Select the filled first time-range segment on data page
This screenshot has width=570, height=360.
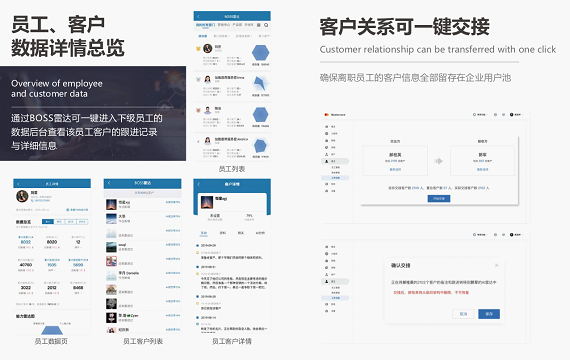tap(48, 221)
